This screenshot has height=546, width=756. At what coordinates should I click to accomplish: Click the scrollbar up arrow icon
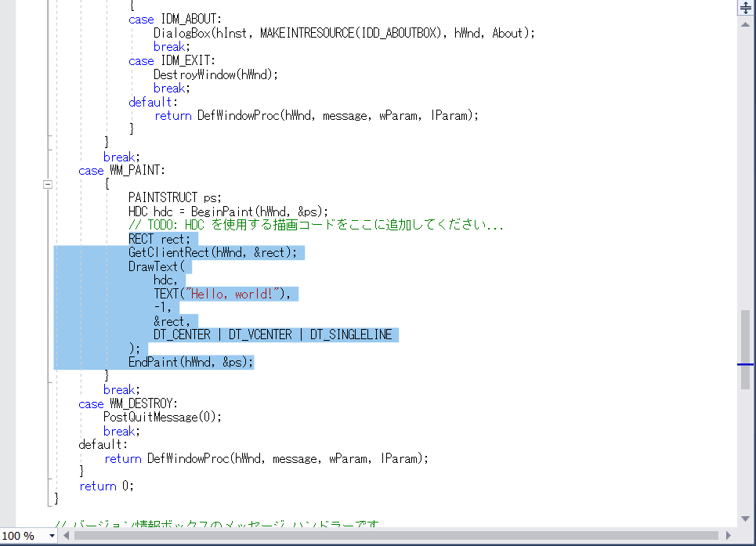coord(745,23)
